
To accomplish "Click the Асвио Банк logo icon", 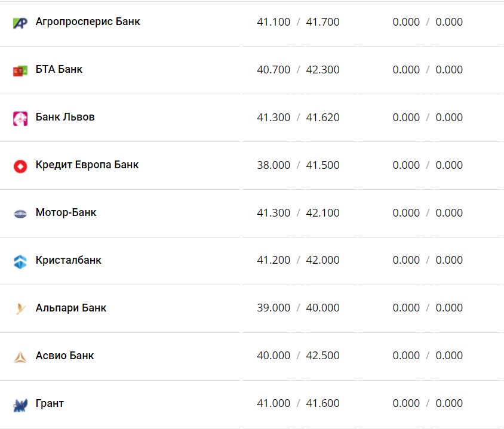I will pyautogui.click(x=20, y=357).
